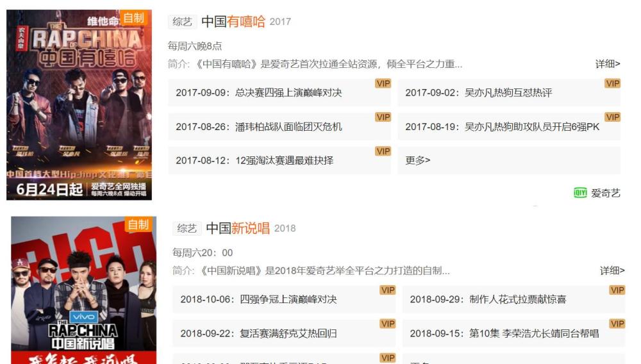Click VIP badge on 2017-09-09 episode

tap(383, 83)
